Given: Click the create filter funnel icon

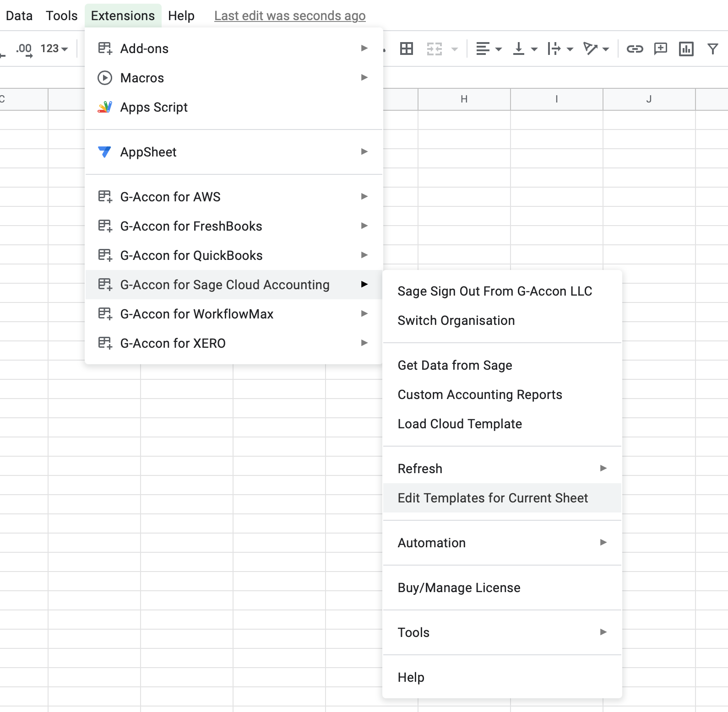Looking at the screenshot, I should tap(713, 49).
